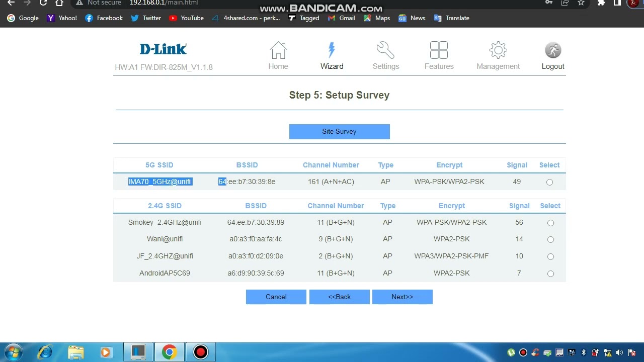The image size is (644, 362).
Task: Click the Cancel button
Action: tap(276, 297)
